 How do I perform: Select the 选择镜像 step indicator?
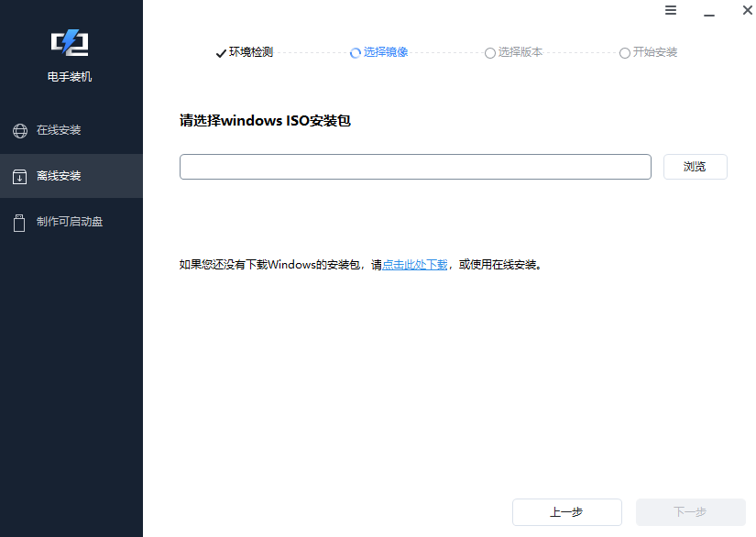(378, 52)
